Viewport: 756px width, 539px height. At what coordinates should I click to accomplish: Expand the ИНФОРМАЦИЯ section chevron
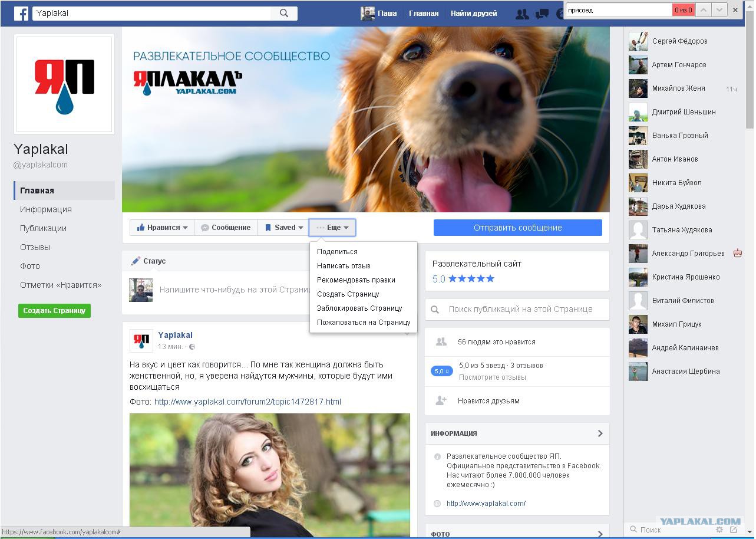click(x=600, y=433)
